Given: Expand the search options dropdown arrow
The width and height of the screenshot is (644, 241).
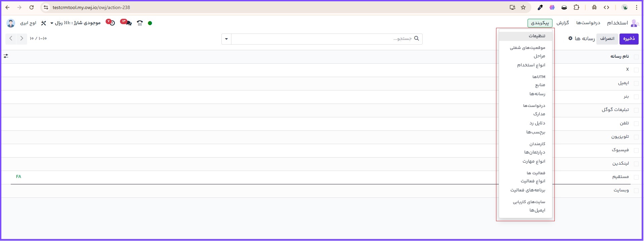Looking at the screenshot, I should click(226, 39).
